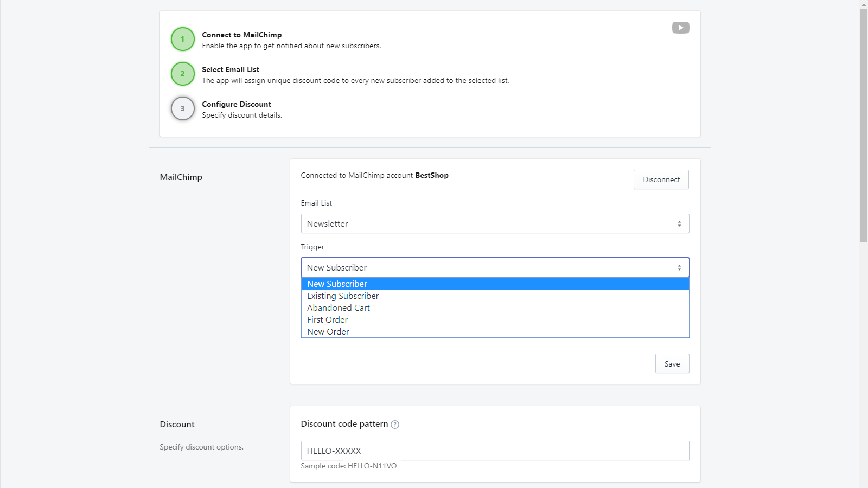Screen dimensions: 868x488
Task: Click the Configure Discount step title
Action: coord(237,104)
